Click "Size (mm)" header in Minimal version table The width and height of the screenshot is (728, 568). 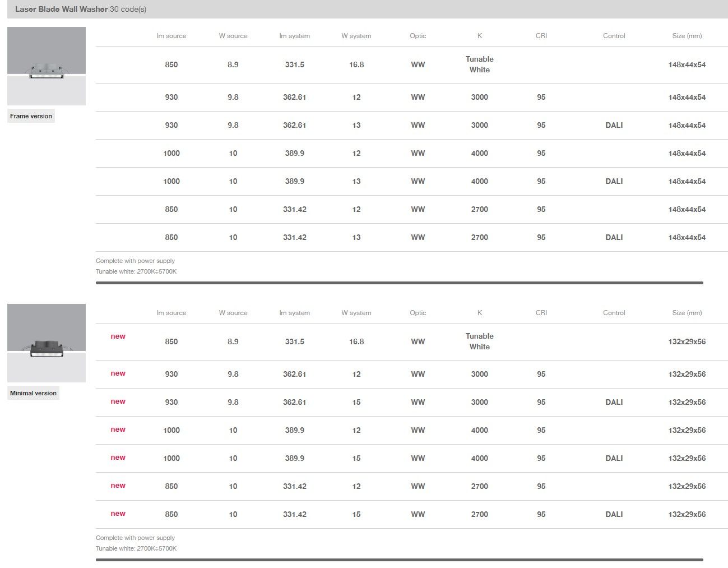[687, 313]
